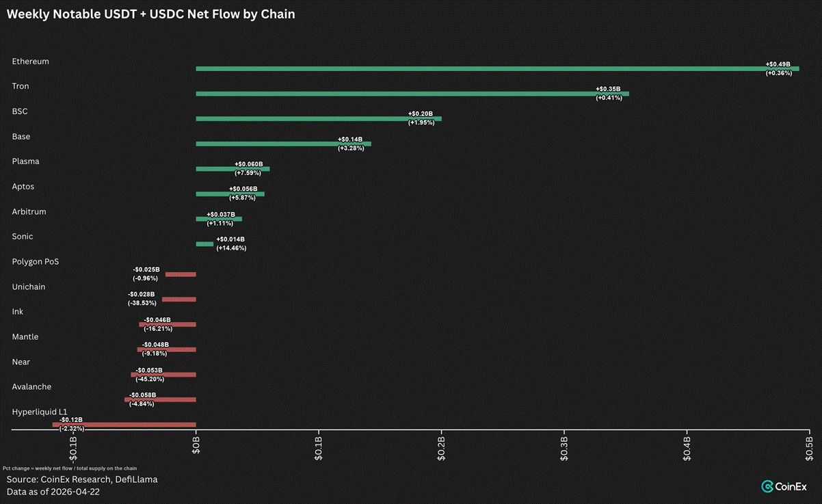Select the Ethereum green net flow bar
This screenshot has width=822, height=504.
[x=497, y=68]
